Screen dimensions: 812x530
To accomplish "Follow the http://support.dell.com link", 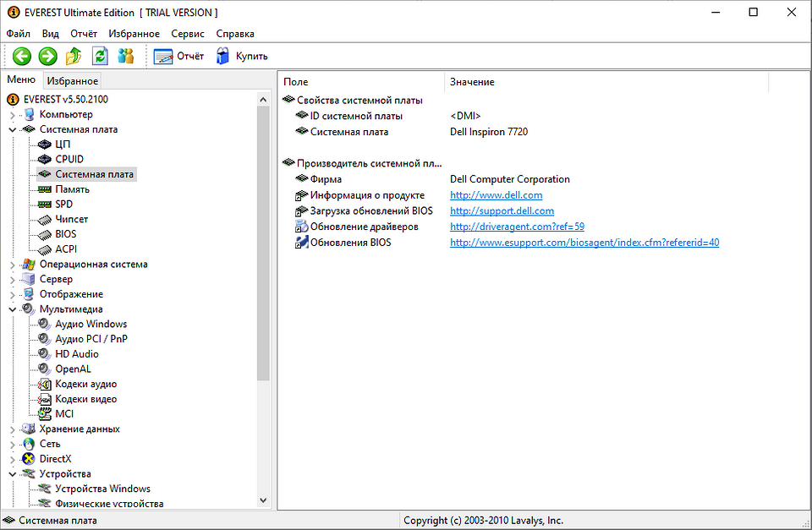I will (x=502, y=211).
